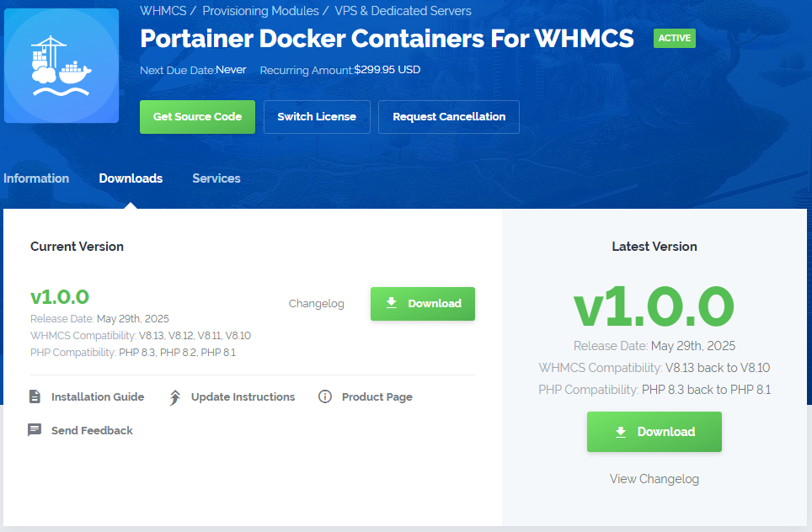
Task: Click Request Cancellation button
Action: (449, 117)
